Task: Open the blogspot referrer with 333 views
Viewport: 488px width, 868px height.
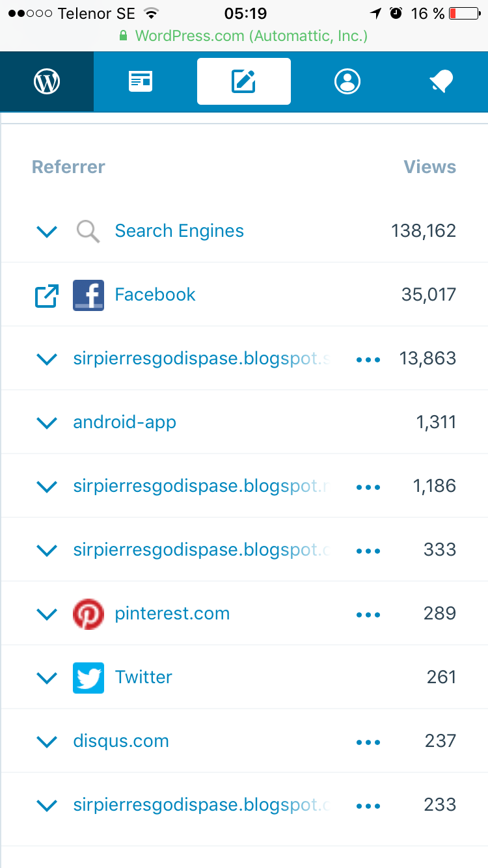Action: coord(202,550)
